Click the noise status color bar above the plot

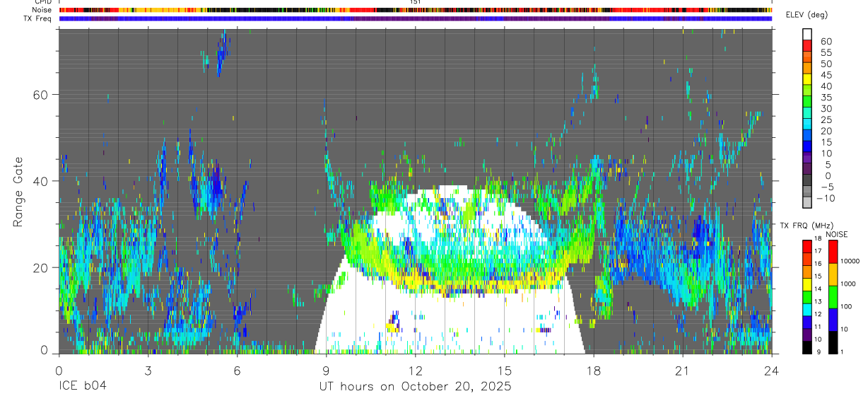[x=415, y=10]
